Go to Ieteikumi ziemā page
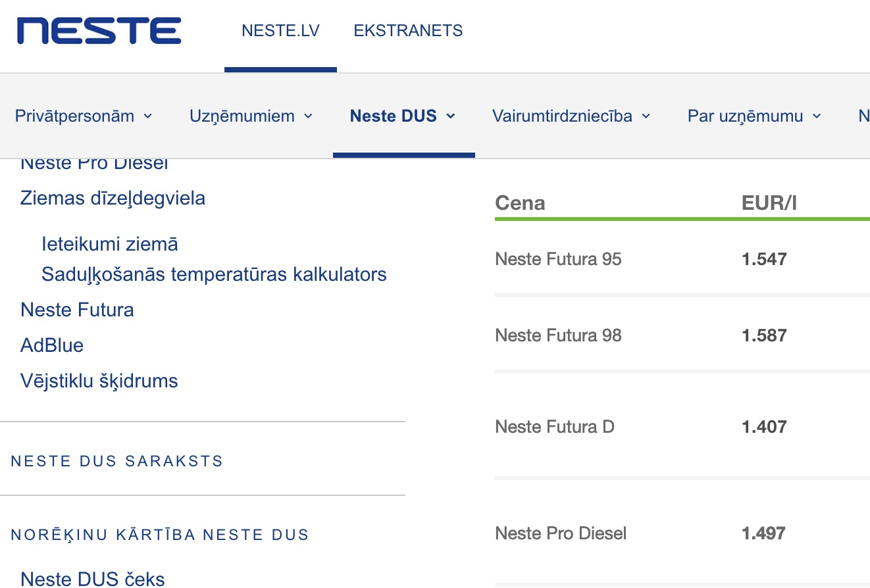This screenshot has width=870, height=588. tap(109, 244)
